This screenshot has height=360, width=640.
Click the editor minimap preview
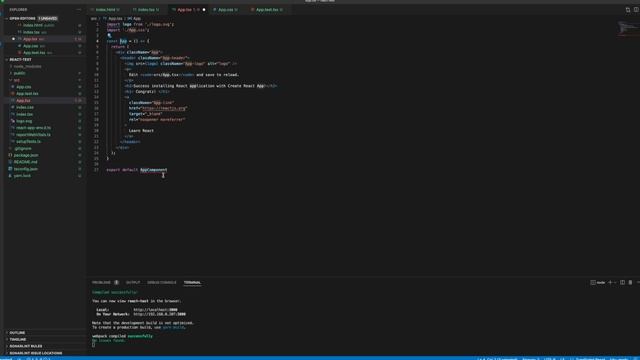[x=628, y=29]
